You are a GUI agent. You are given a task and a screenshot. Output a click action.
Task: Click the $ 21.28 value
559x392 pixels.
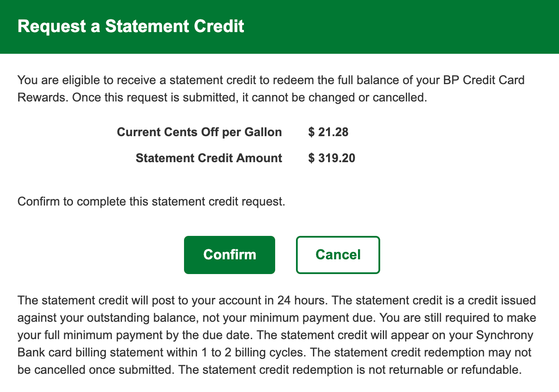pos(328,132)
